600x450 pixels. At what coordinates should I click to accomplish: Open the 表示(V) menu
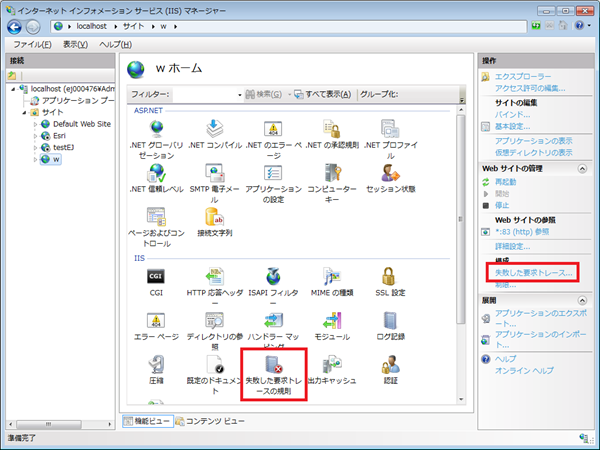tap(75, 44)
